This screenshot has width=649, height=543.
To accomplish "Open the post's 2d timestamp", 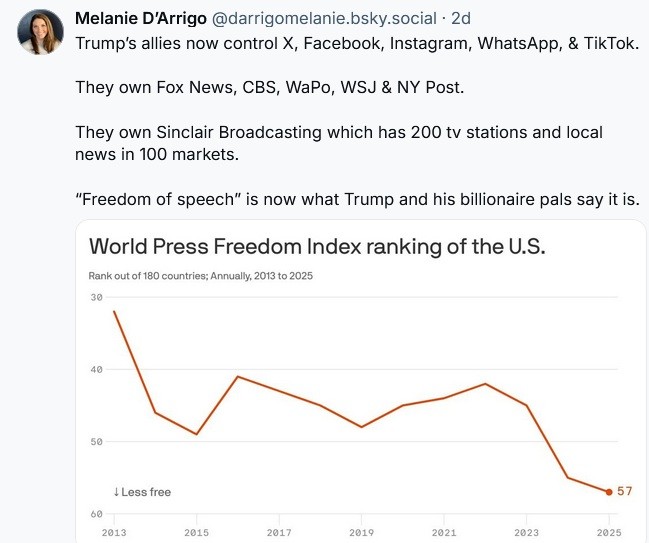I will pos(462,19).
